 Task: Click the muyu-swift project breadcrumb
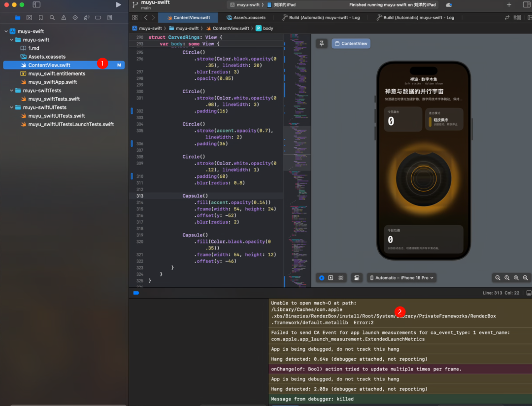pyautogui.click(x=147, y=29)
